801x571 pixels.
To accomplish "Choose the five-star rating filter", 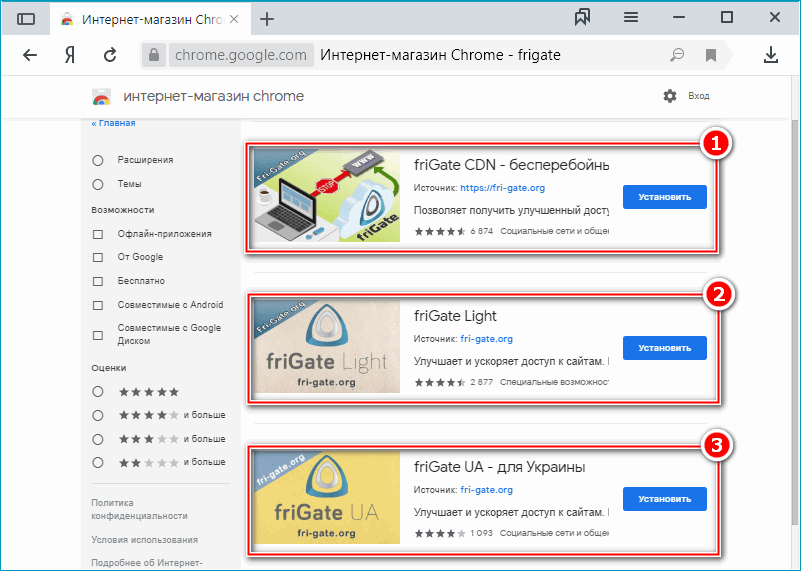I will click(x=98, y=392).
